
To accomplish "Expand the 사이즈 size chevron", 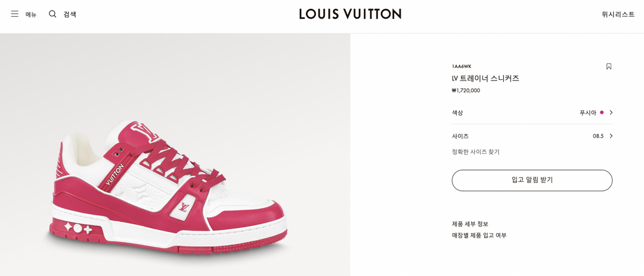I will (x=611, y=136).
